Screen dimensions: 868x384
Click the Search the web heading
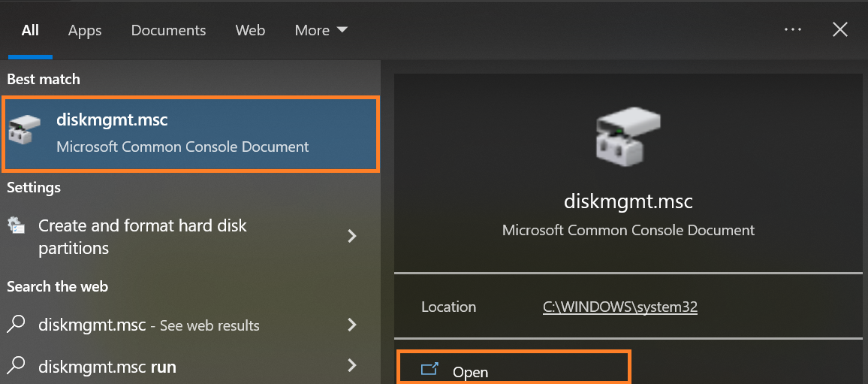[x=58, y=286]
